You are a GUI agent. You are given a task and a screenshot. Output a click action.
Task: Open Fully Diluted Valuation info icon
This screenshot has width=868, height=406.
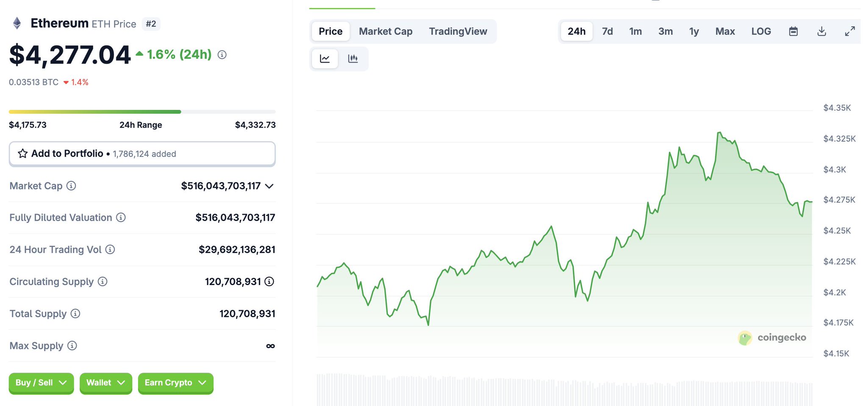[121, 218]
